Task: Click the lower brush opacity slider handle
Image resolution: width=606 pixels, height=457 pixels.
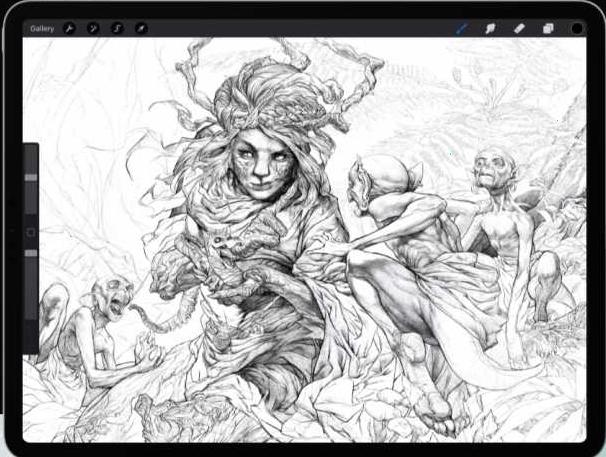Action: [x=31, y=253]
